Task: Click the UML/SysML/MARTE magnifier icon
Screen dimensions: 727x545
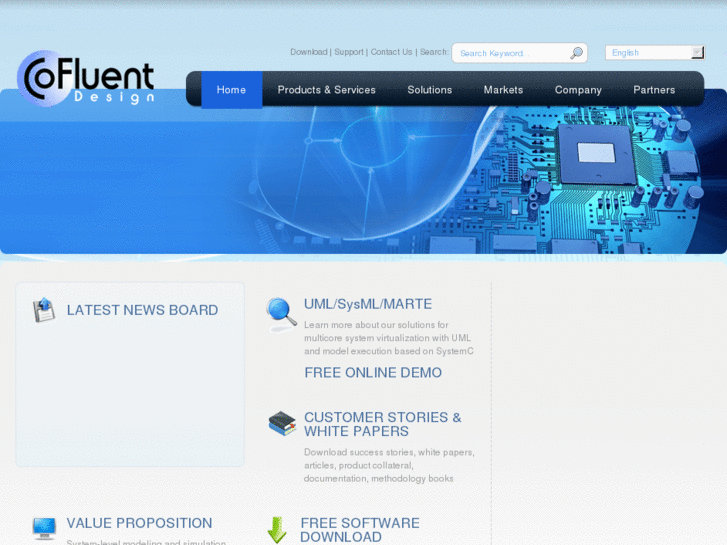Action: [281, 314]
